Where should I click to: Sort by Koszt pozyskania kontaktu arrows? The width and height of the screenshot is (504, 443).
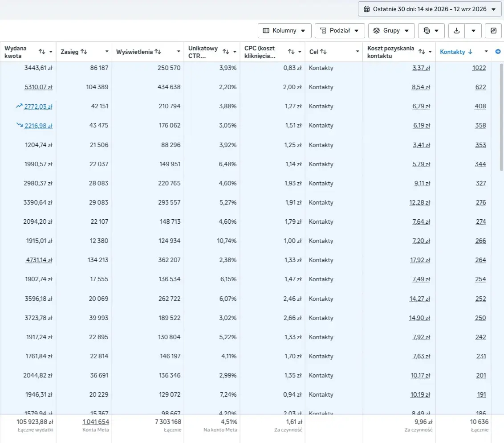tap(422, 51)
